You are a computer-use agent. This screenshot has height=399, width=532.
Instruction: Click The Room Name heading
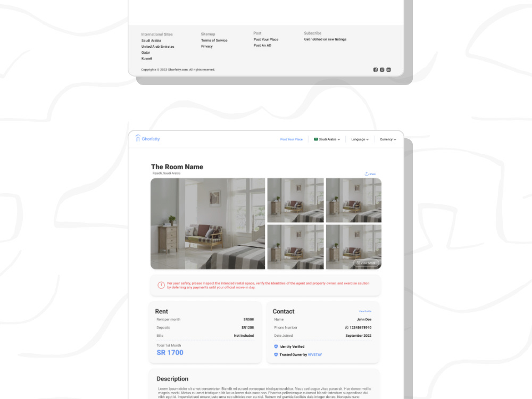[x=177, y=167]
